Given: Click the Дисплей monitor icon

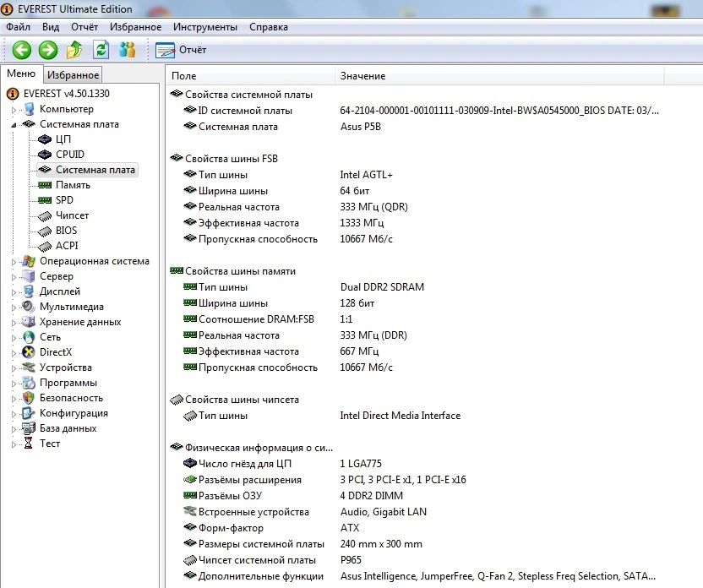Looking at the screenshot, I should coord(29,291).
